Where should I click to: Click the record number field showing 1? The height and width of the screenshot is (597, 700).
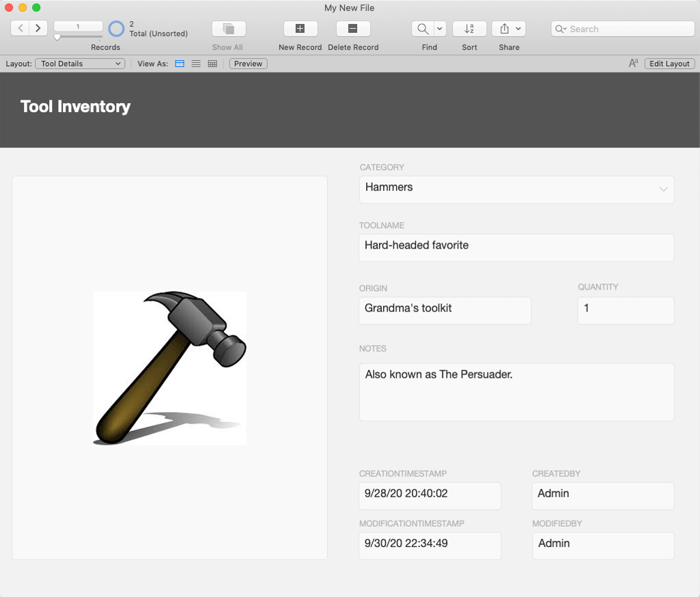[78, 27]
